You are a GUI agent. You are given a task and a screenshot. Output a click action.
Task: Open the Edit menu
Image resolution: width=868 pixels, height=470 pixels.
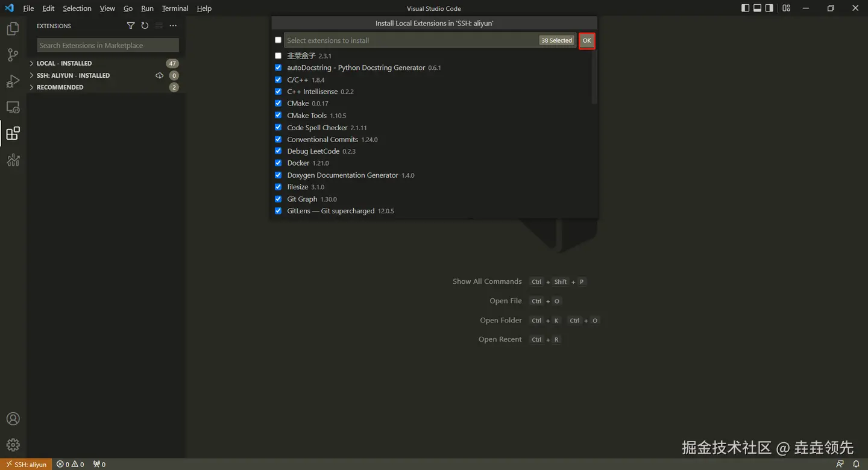pos(48,8)
